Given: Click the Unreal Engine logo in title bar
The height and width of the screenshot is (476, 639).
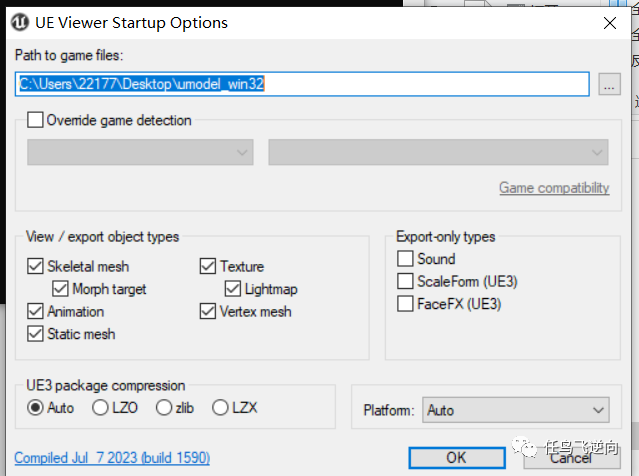Looking at the screenshot, I should click(x=20, y=22).
